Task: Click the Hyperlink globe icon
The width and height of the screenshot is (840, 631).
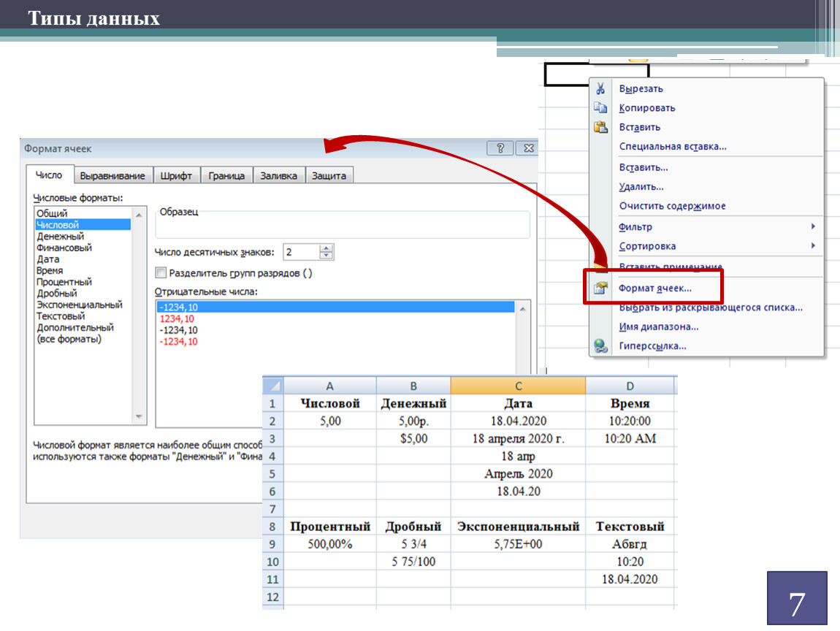Action: tap(600, 346)
